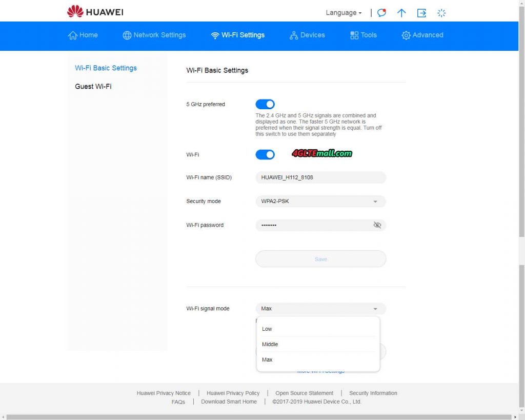Click the Save button
The width and height of the screenshot is (525, 420).
(x=320, y=258)
